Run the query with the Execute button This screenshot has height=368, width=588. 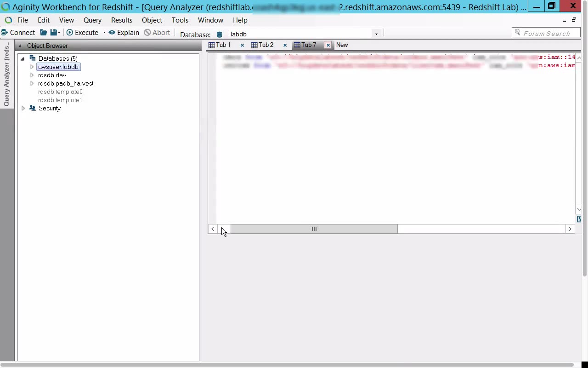[82, 33]
